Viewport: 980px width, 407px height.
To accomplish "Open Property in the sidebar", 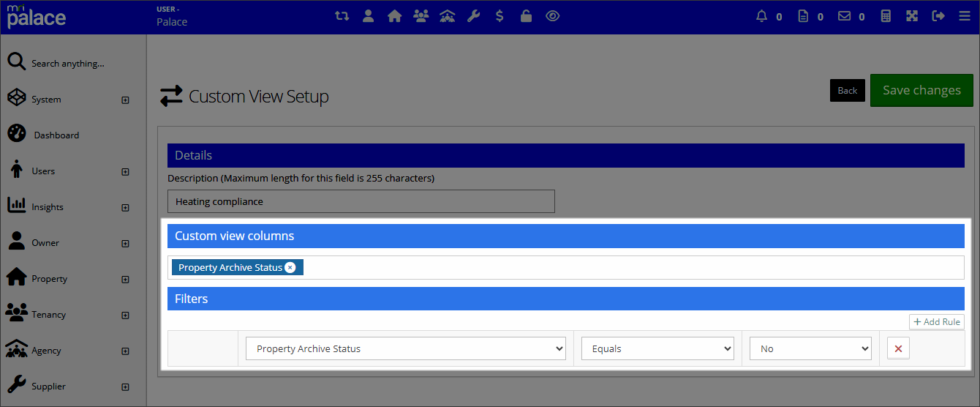I will click(49, 279).
